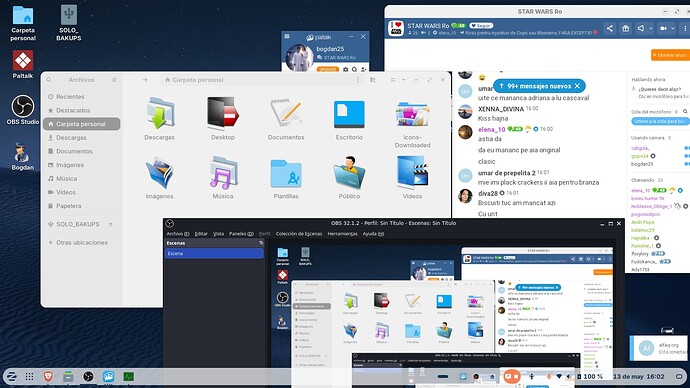Open the view options dropdown in Archivos
690x388 pixels.
[x=403, y=80]
